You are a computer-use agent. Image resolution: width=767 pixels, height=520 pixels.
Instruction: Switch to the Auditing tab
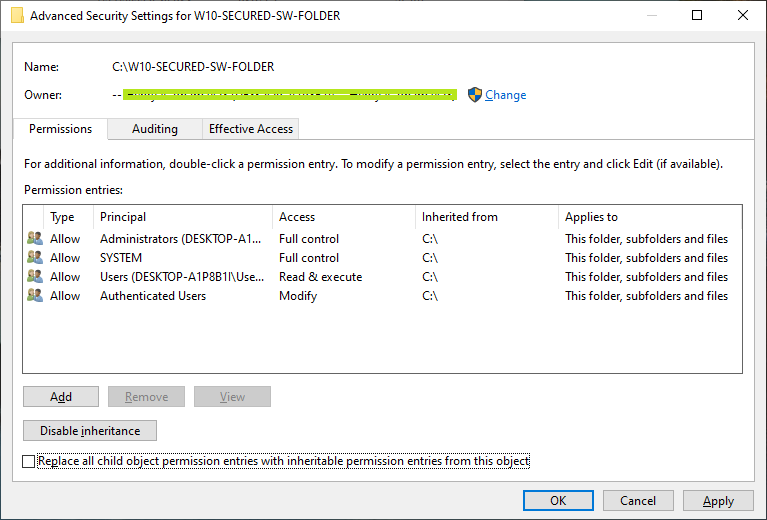(155, 129)
